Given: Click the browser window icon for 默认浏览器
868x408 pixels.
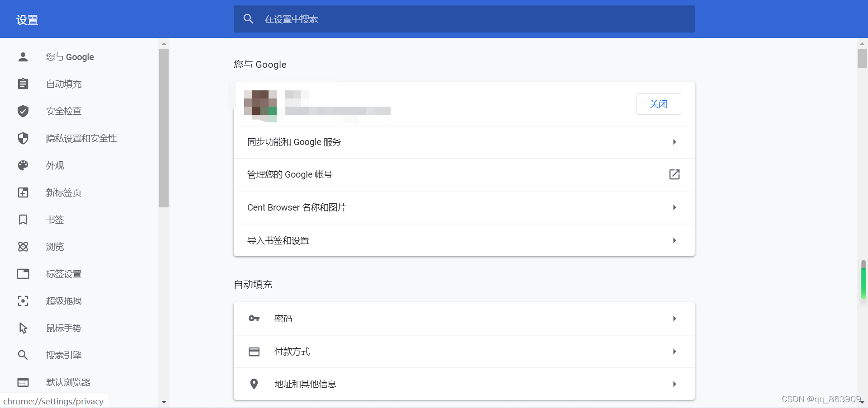Looking at the screenshot, I should point(23,382).
